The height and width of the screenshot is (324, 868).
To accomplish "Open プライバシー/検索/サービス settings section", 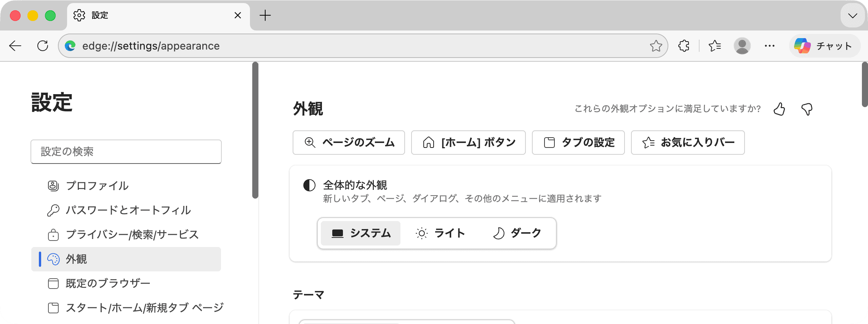I will pyautogui.click(x=132, y=235).
